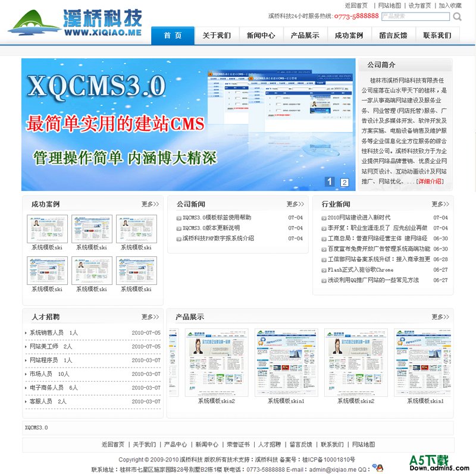
Task: Open job listing 网站程序员 1人
Action: point(51,360)
